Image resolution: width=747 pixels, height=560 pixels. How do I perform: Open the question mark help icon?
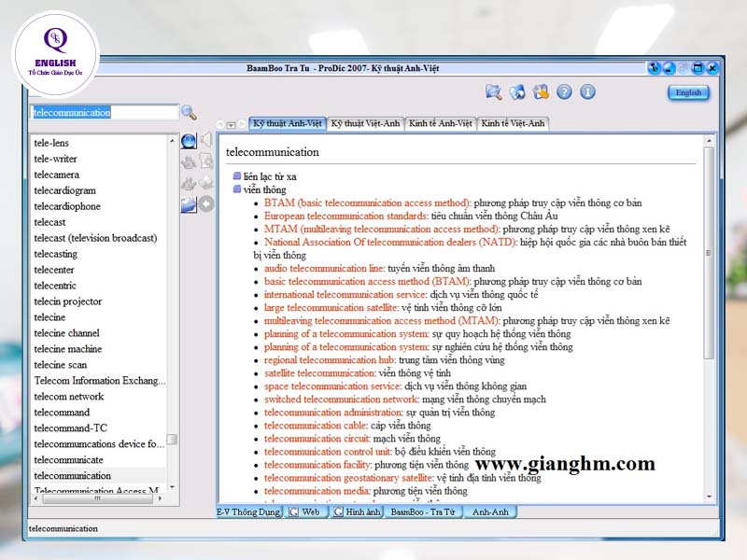click(x=564, y=91)
